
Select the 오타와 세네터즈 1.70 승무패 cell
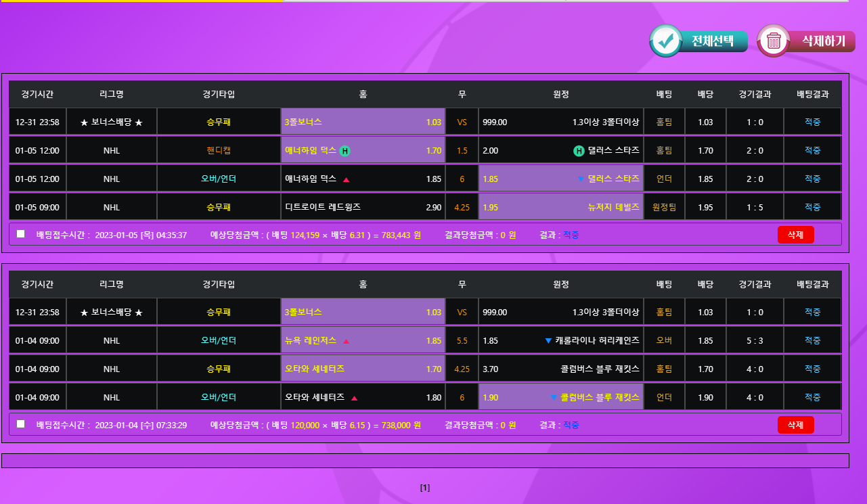pos(363,369)
